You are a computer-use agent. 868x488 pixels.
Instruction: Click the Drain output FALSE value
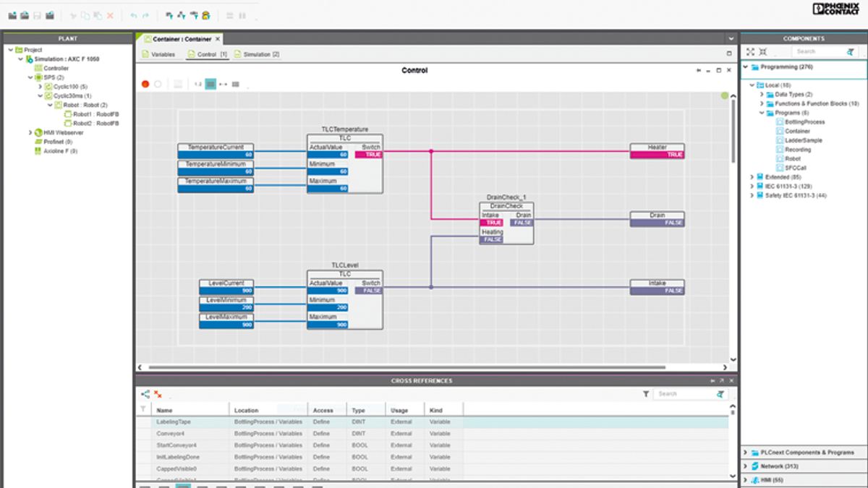(x=523, y=223)
